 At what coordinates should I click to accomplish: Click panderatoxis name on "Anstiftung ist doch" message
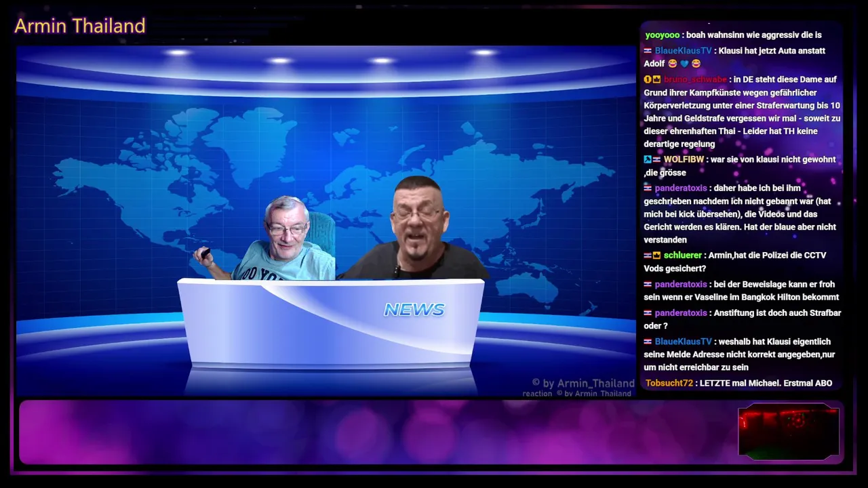click(681, 313)
